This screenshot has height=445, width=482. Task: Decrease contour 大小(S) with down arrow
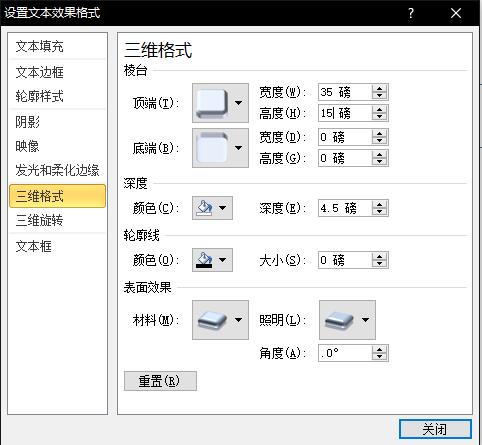coord(380,264)
